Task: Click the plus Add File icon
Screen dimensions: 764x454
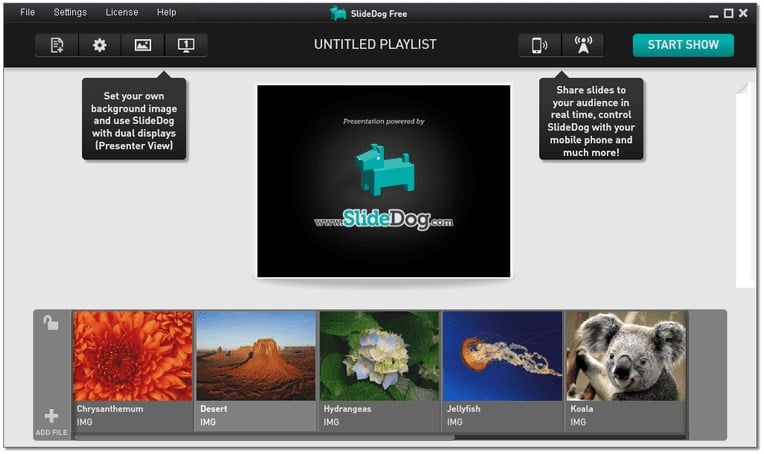Action: pyautogui.click(x=51, y=421)
